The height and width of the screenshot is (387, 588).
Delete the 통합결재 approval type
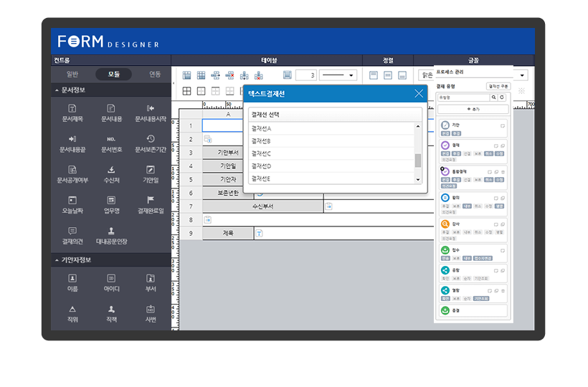tap(503, 172)
